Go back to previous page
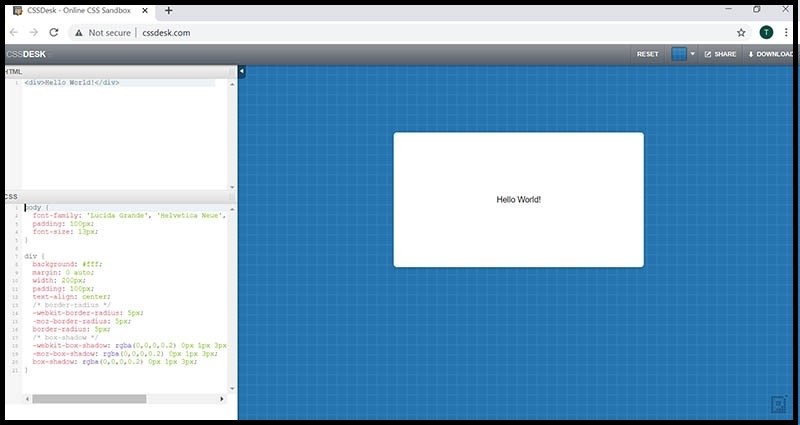This screenshot has height=425, width=800. (15, 32)
